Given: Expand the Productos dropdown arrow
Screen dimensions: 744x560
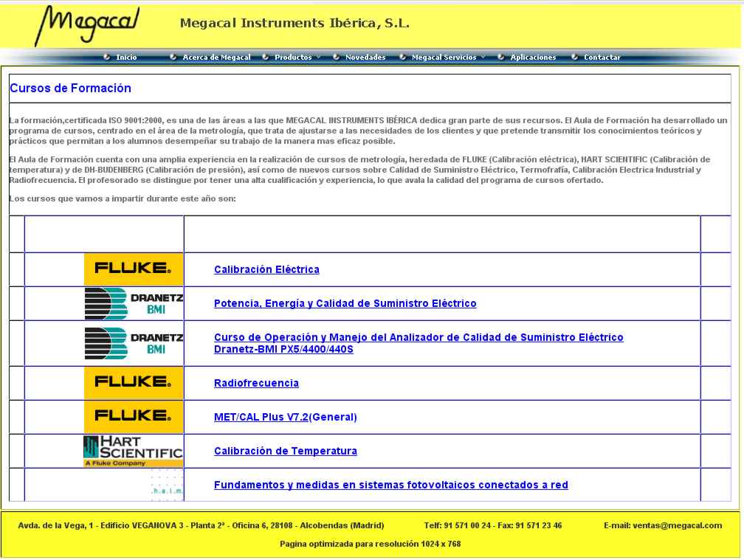Looking at the screenshot, I should coord(318,58).
